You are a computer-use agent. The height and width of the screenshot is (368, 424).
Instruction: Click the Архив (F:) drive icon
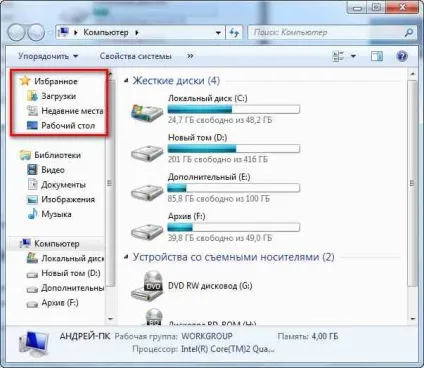(x=147, y=231)
